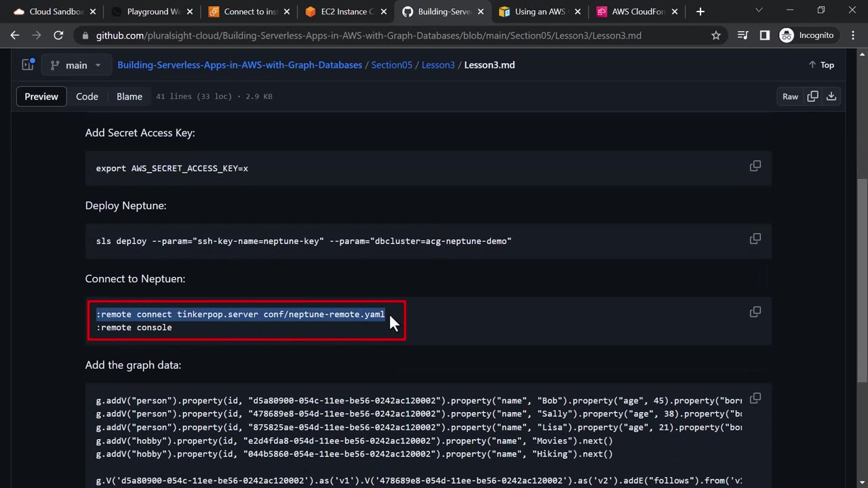Open the Section05 breadcrumb link
868x488 pixels.
tap(392, 65)
